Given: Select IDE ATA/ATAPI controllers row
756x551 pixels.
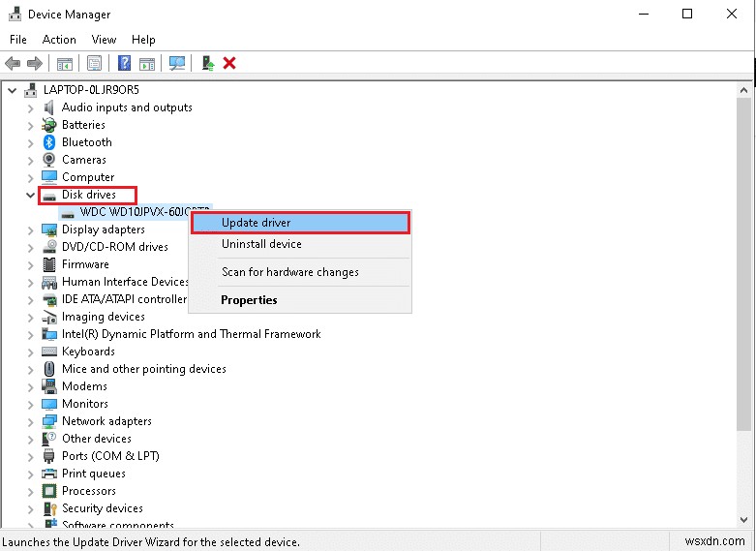Looking at the screenshot, I should point(125,299).
